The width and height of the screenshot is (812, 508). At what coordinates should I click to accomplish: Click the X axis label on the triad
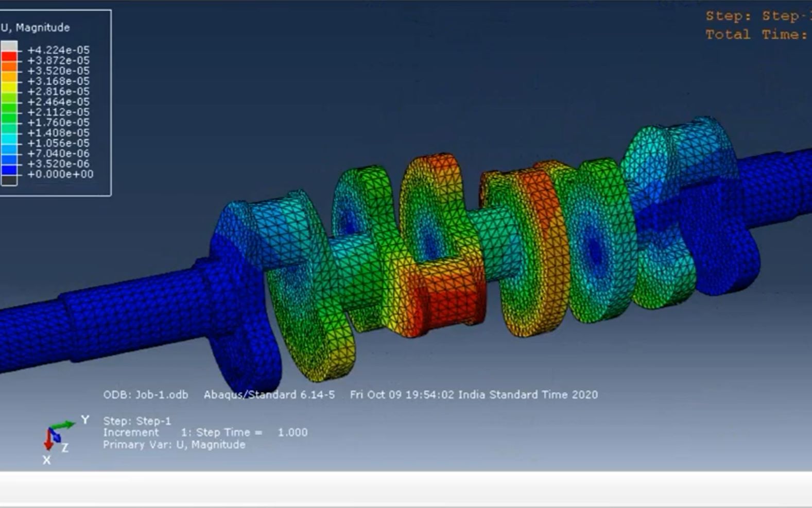pyautogui.click(x=47, y=460)
